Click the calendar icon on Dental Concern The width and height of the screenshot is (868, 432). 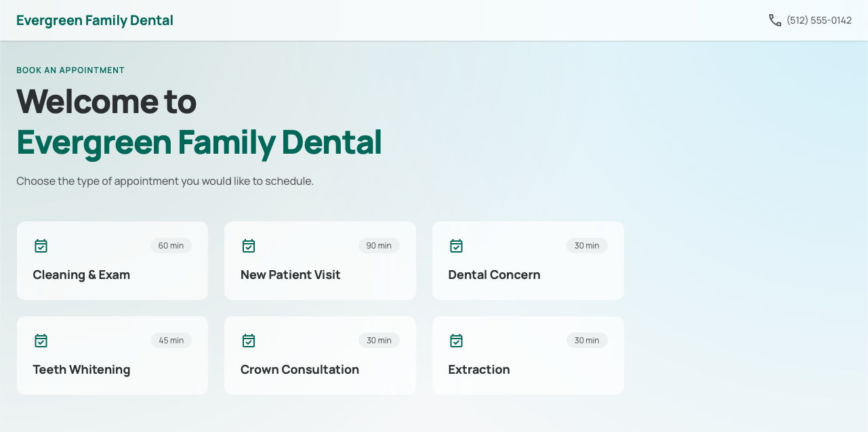457,246
